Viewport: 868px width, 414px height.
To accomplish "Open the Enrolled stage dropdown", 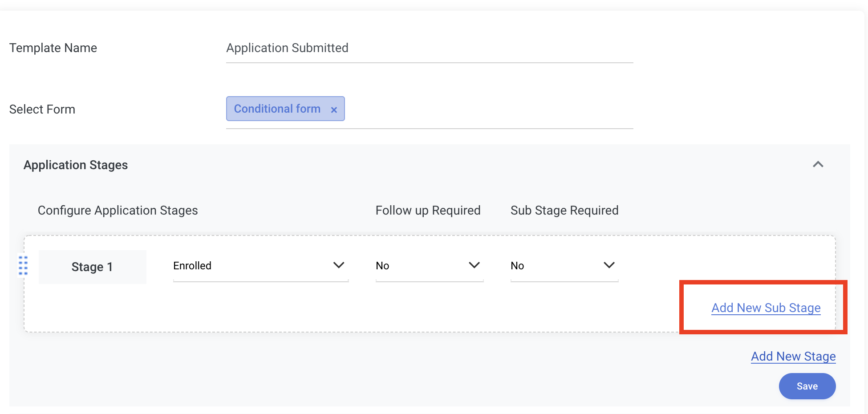I will (x=260, y=266).
